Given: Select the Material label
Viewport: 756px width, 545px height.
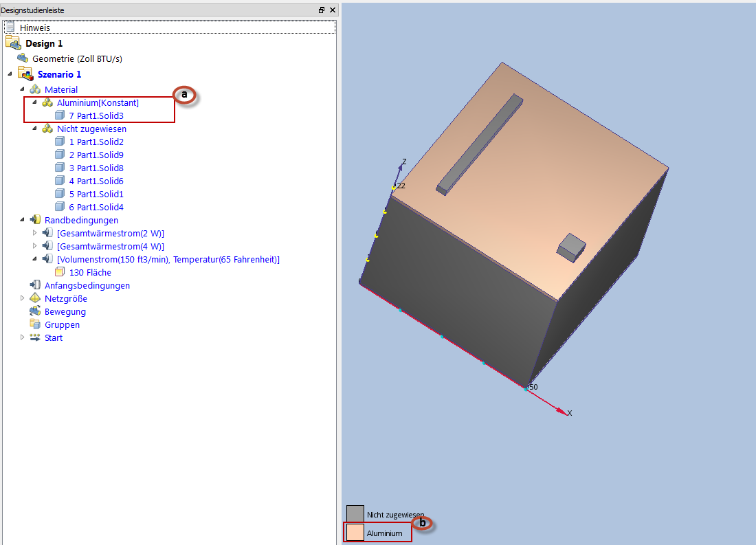Looking at the screenshot, I should [60, 90].
